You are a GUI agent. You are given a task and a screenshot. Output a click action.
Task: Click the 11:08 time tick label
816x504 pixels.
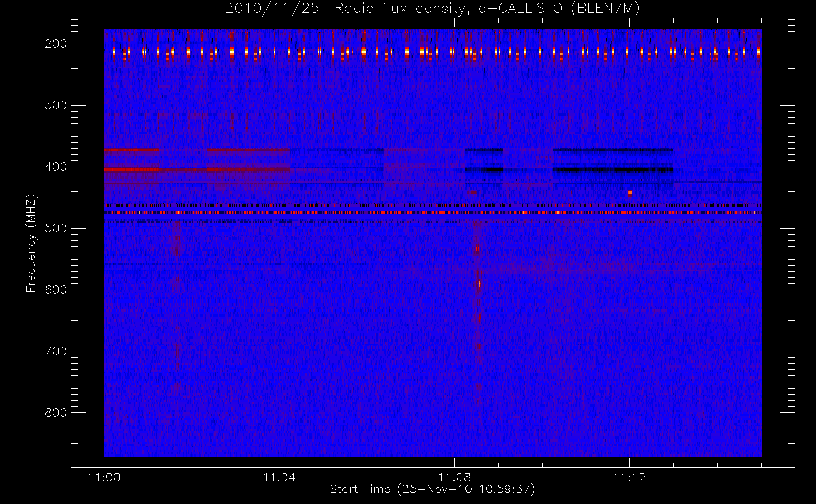(454, 477)
